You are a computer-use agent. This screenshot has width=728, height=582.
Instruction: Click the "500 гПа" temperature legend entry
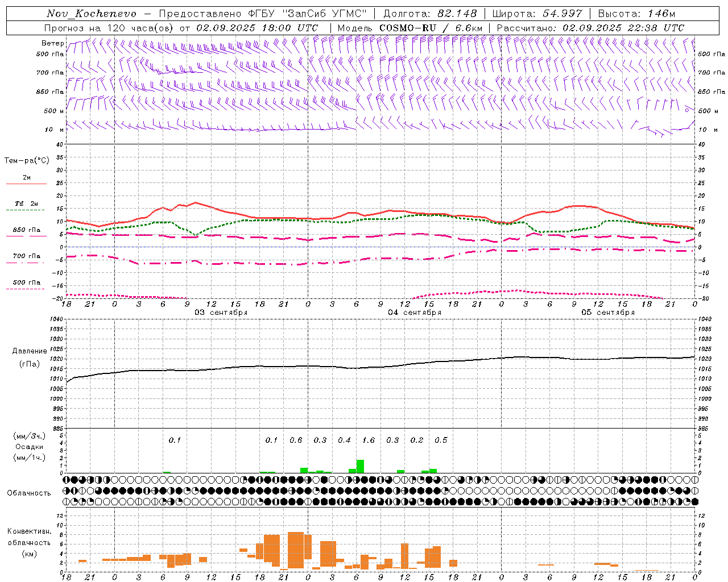[27, 282]
